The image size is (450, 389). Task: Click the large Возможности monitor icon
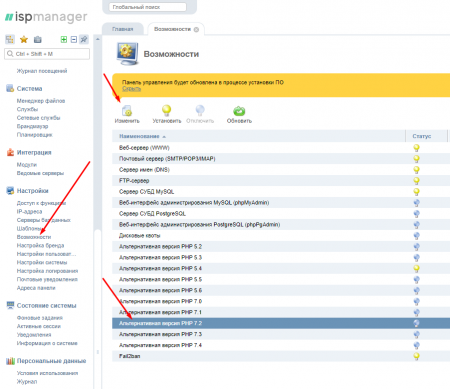point(127,53)
